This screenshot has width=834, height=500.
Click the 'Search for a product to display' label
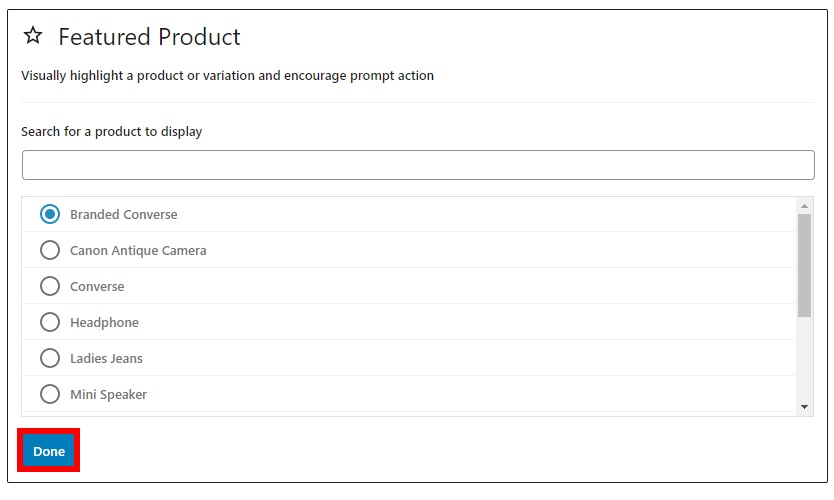(x=112, y=131)
